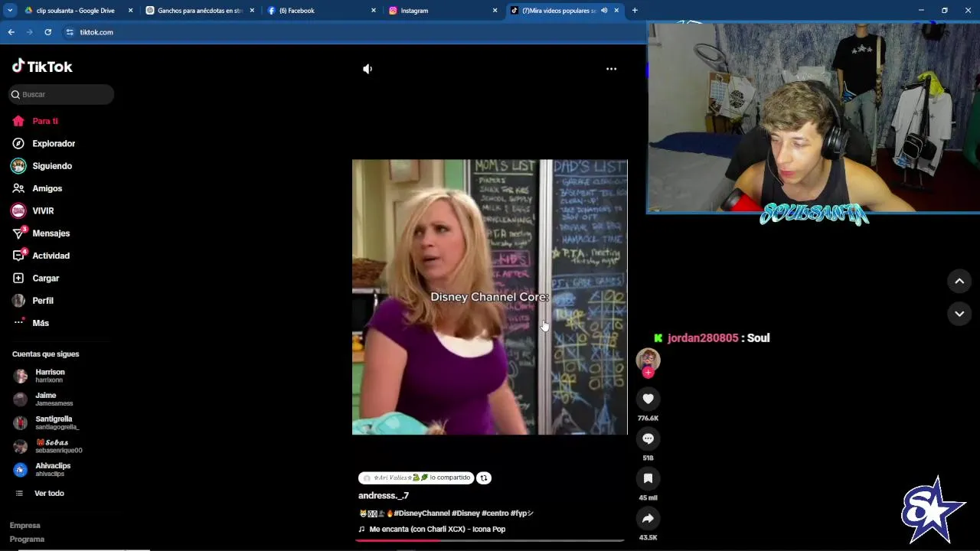Click the #Disney hashtag
Screen dimensions: 980x551
coord(465,514)
